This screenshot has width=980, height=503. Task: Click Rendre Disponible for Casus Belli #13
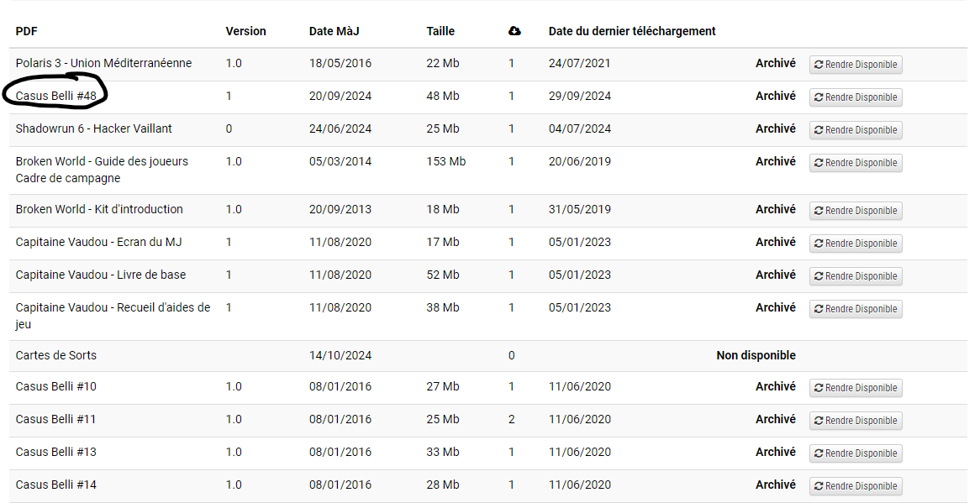coord(856,453)
